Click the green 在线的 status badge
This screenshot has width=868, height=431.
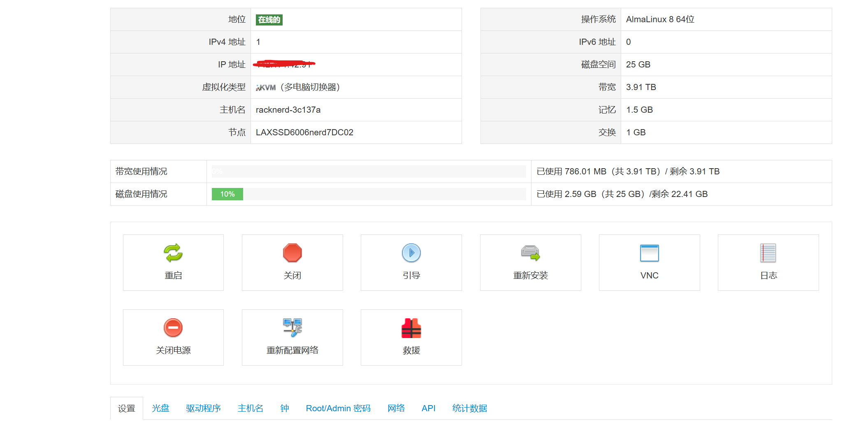tap(269, 20)
